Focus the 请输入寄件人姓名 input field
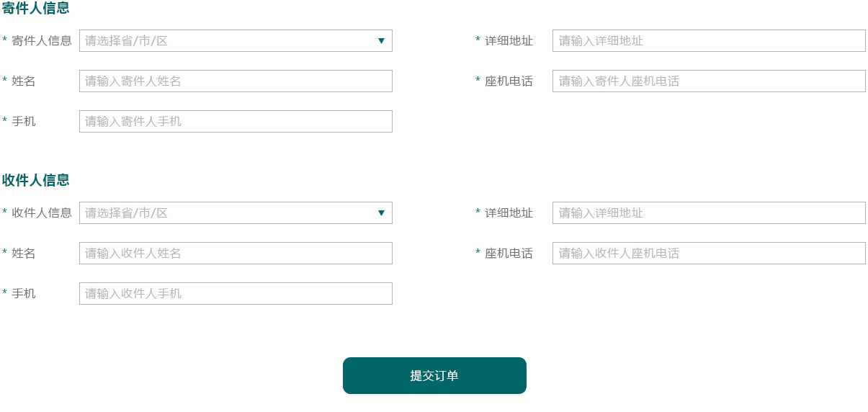Image resolution: width=868 pixels, height=412 pixels. (236, 81)
